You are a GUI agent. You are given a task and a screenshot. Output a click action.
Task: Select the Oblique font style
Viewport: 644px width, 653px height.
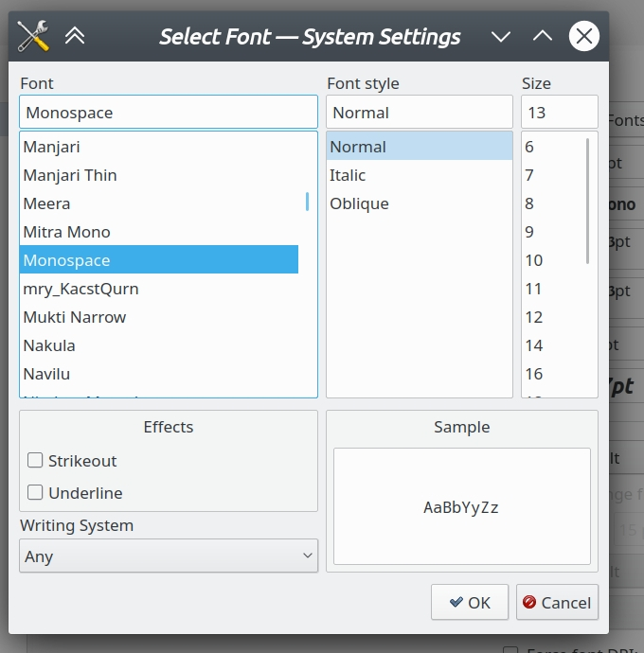click(x=359, y=203)
